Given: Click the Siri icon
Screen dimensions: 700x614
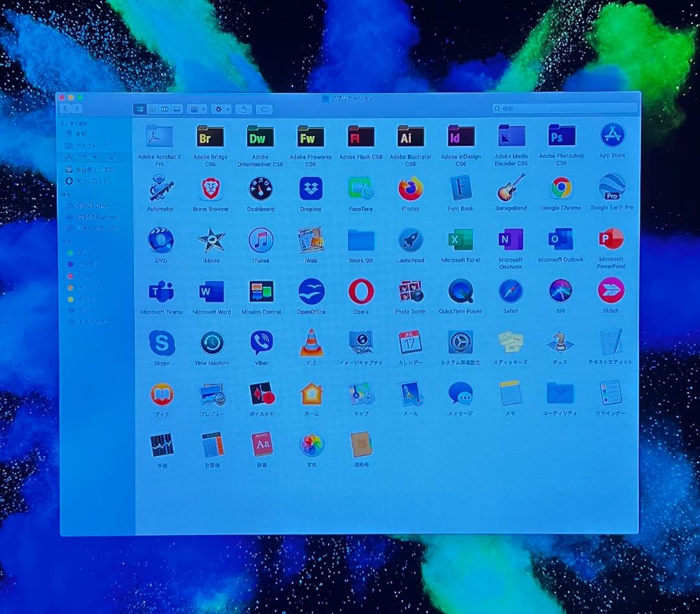Looking at the screenshot, I should (561, 291).
